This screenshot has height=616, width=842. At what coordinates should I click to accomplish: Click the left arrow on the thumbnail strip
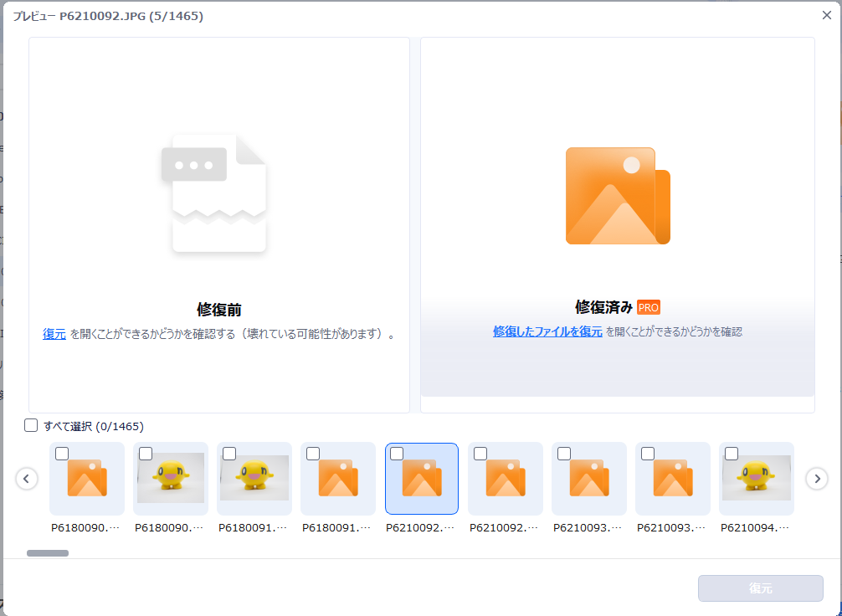tap(27, 479)
